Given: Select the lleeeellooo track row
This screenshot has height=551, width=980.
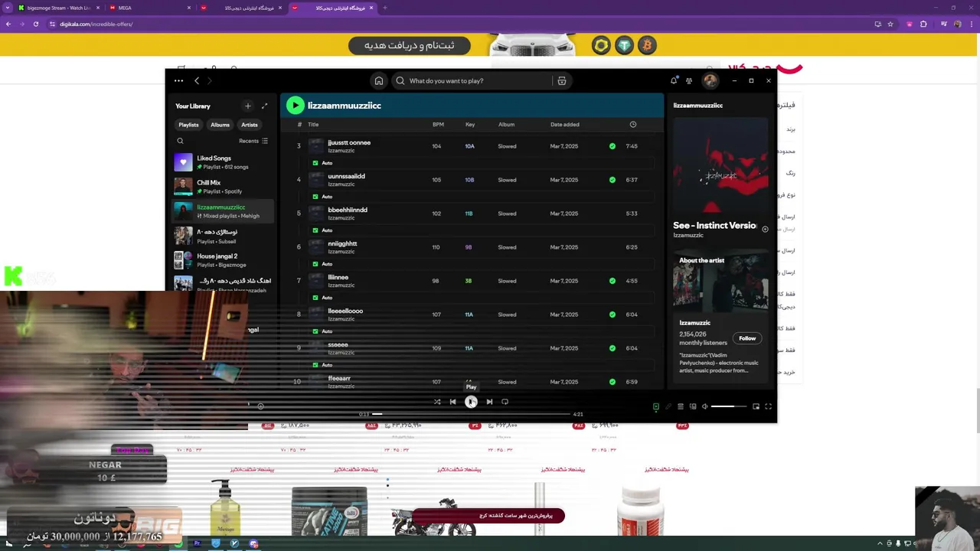Looking at the screenshot, I should tap(472, 315).
